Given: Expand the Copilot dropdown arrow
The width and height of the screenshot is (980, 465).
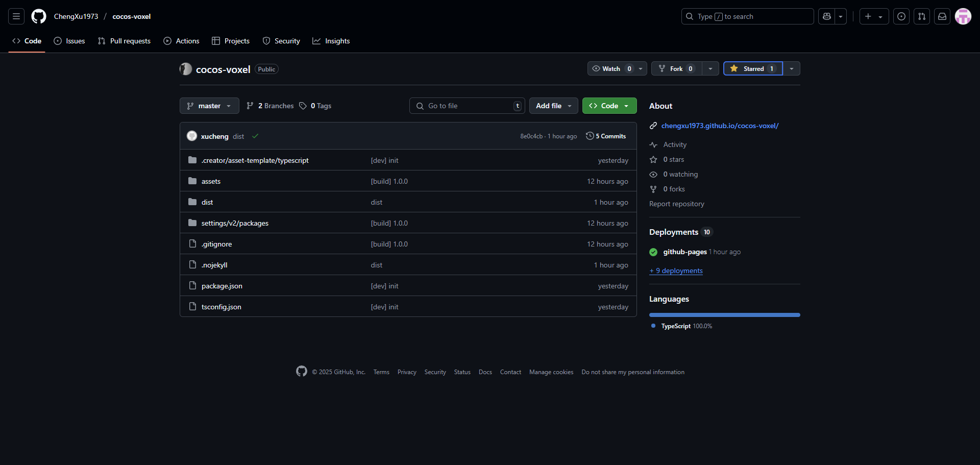Looking at the screenshot, I should [841, 16].
